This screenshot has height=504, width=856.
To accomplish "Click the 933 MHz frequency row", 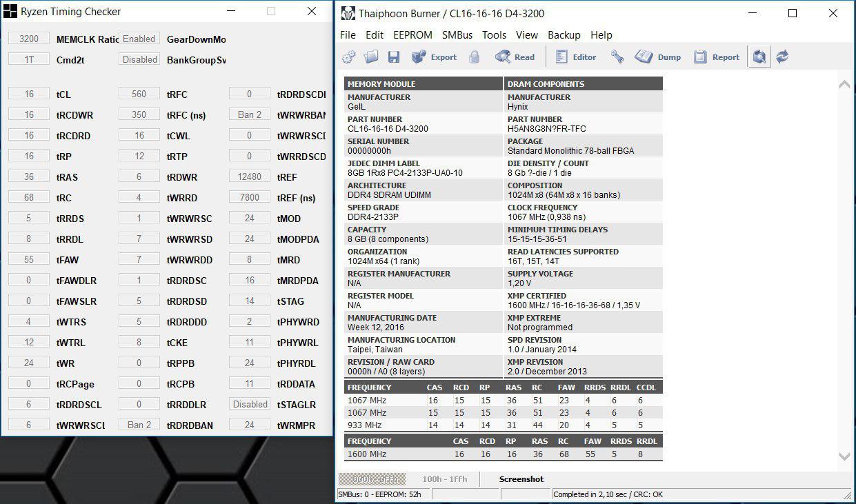I will [x=503, y=425].
